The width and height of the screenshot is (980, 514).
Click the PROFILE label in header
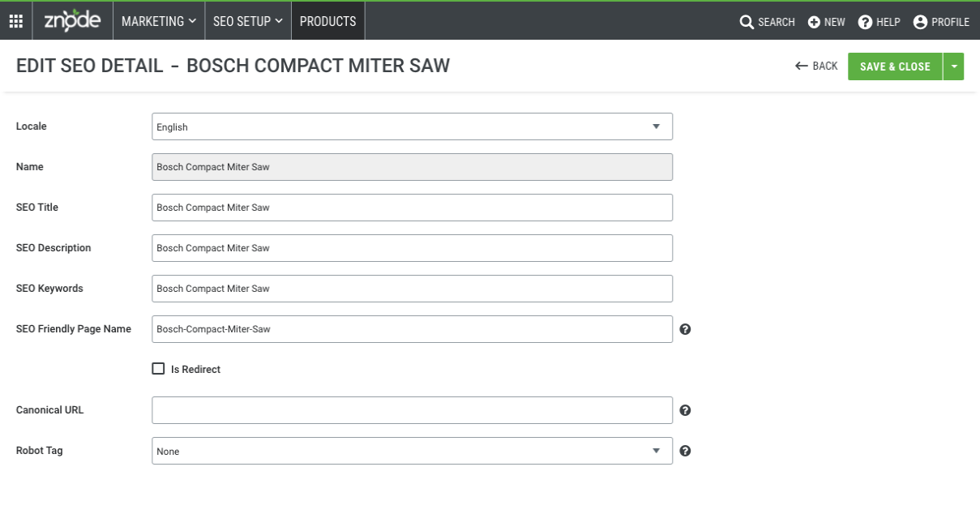click(x=951, y=22)
